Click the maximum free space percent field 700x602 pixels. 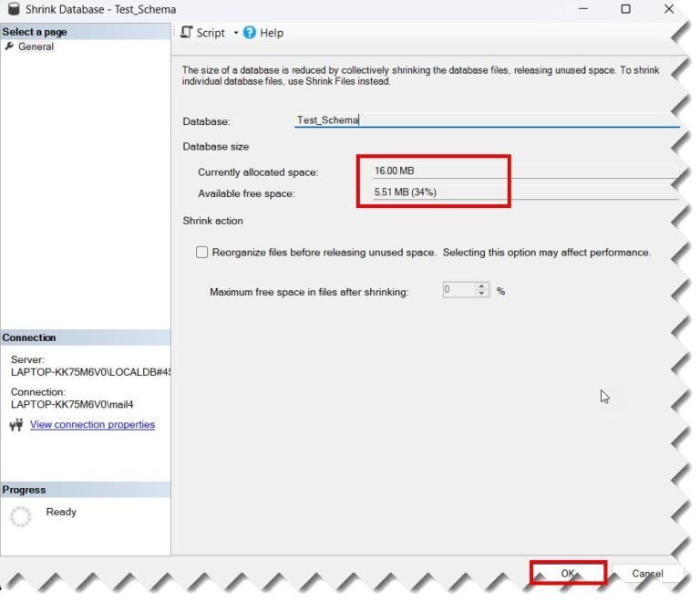coord(459,290)
